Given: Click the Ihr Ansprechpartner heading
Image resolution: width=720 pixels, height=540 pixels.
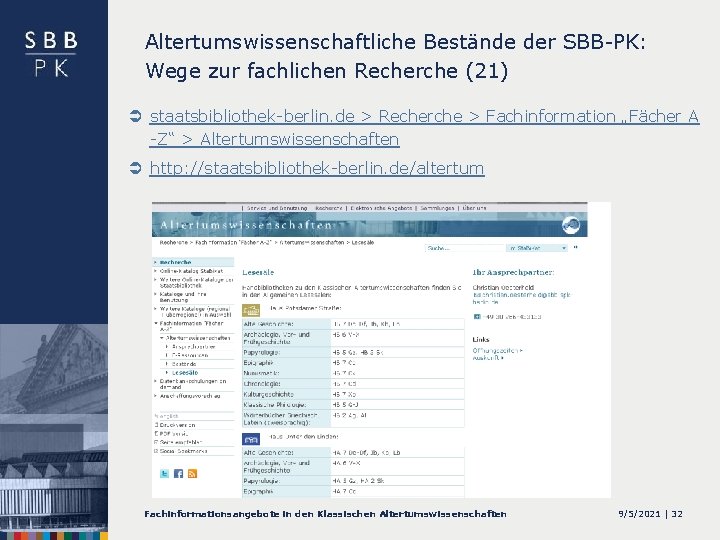Looking at the screenshot, I should (513, 272).
